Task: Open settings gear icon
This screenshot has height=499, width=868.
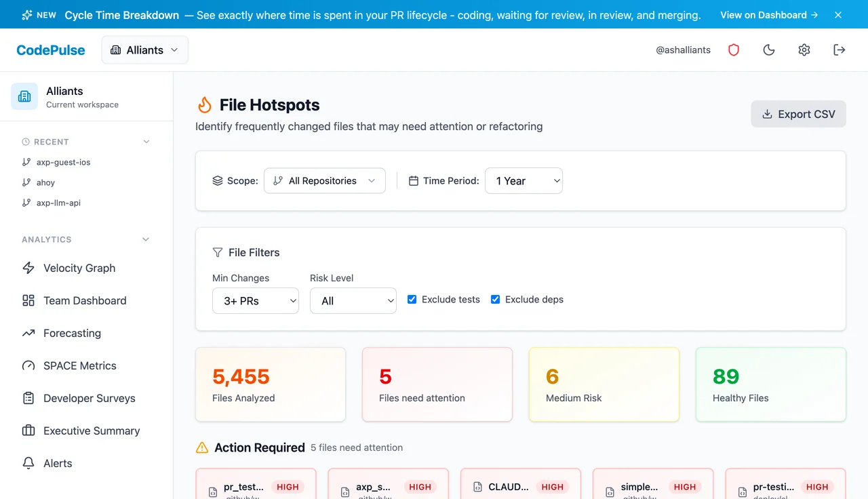Action: point(804,49)
